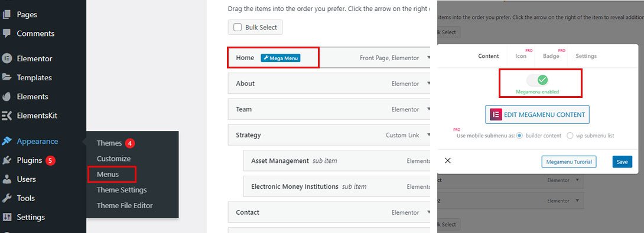Image resolution: width=644 pixels, height=233 pixels.
Task: Close the megamenu dialog with the X
Action: [448, 161]
